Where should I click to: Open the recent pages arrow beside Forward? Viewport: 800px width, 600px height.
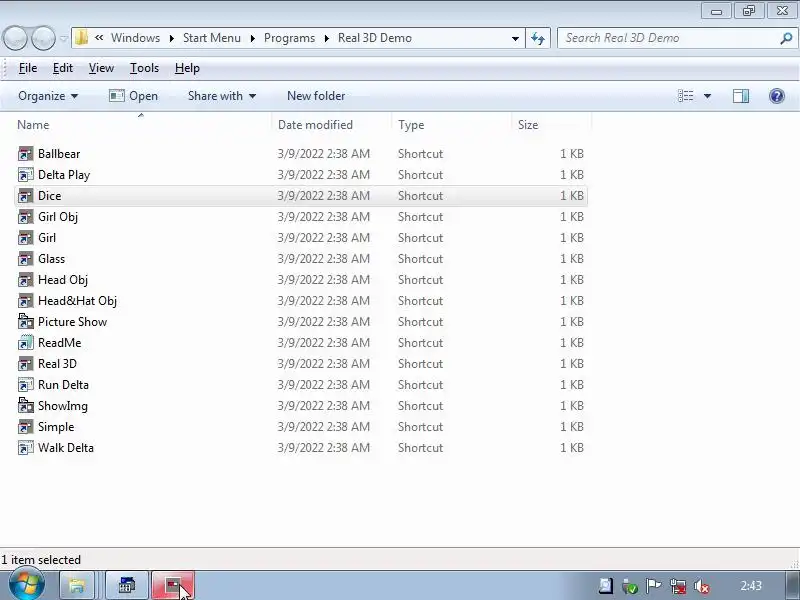pyautogui.click(x=64, y=38)
